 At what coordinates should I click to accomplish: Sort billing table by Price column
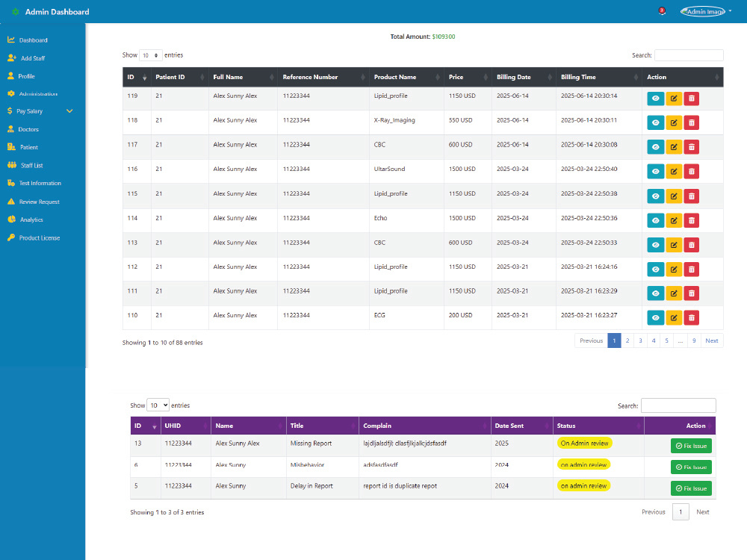coord(468,77)
